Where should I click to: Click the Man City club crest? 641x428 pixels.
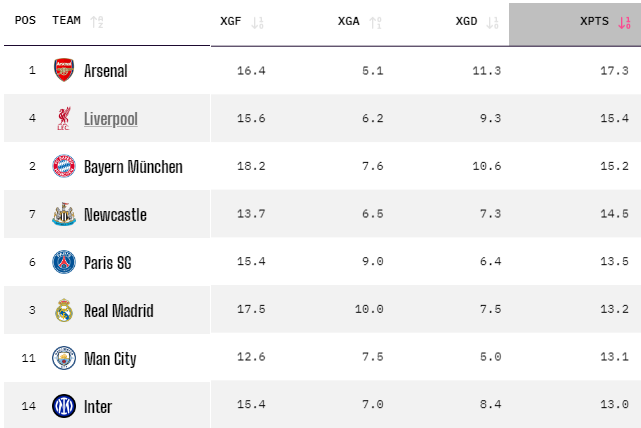point(64,358)
